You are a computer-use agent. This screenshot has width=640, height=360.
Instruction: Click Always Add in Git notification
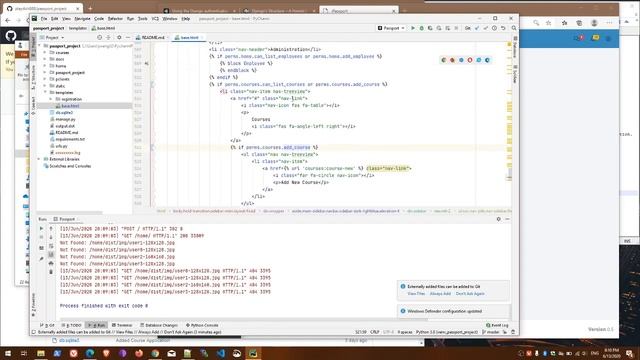pyautogui.click(x=440, y=294)
